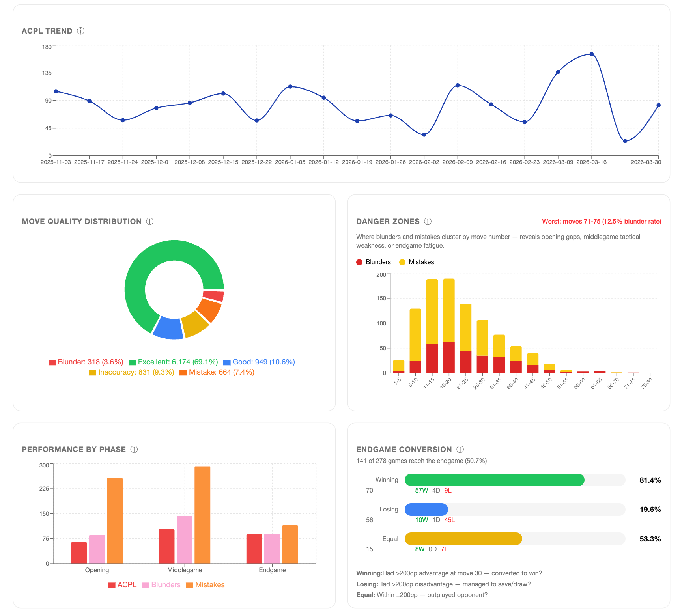Click the Blunder 318 (3.6%) legend entry
Image resolution: width=695 pixels, height=616 pixels.
point(86,362)
